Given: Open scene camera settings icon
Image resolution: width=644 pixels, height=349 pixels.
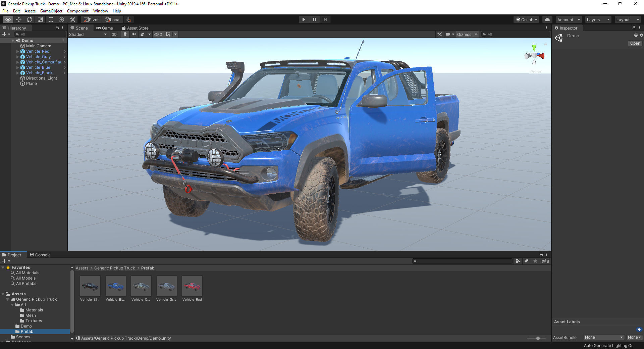Looking at the screenshot, I should tap(448, 34).
